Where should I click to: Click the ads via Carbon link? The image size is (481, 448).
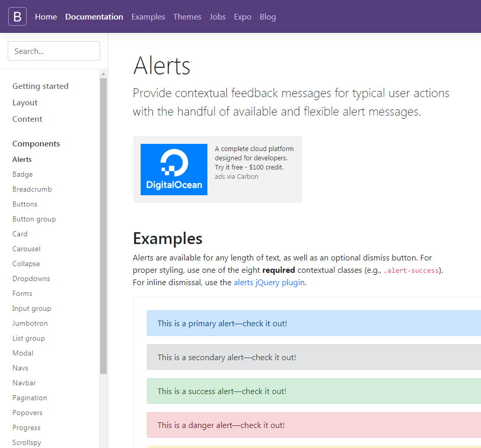click(236, 177)
